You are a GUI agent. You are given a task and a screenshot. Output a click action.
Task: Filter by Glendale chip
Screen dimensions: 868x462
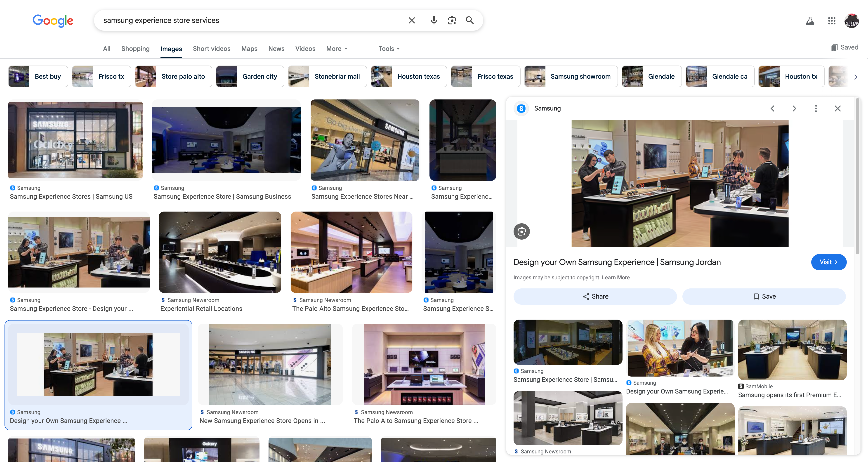coord(652,76)
